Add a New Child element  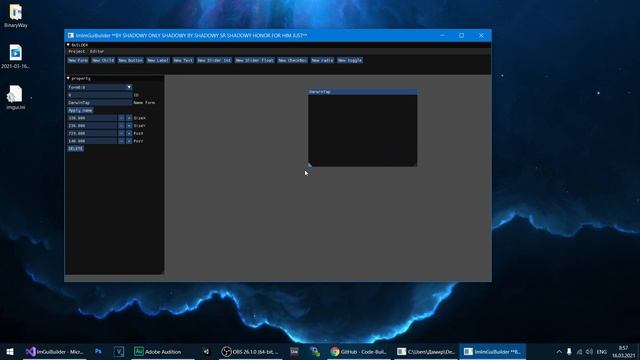click(x=103, y=60)
